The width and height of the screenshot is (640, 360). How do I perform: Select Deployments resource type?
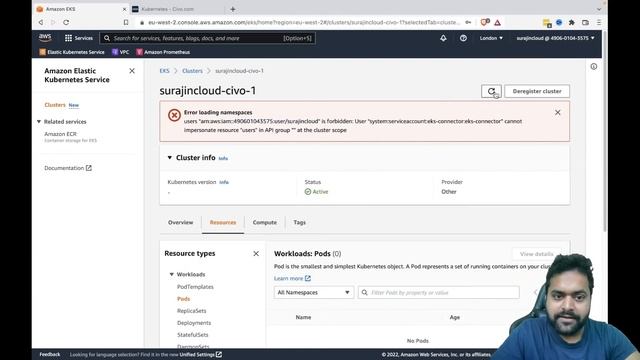[194, 323]
